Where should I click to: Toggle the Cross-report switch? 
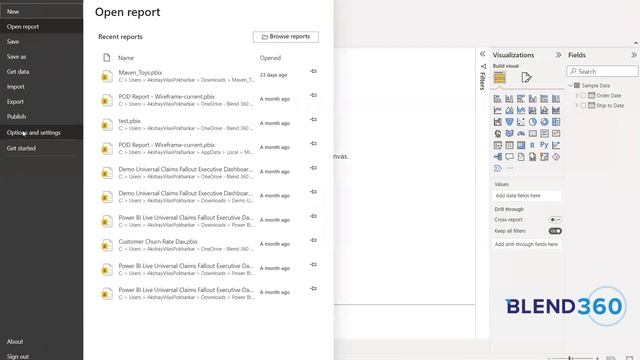pos(555,220)
